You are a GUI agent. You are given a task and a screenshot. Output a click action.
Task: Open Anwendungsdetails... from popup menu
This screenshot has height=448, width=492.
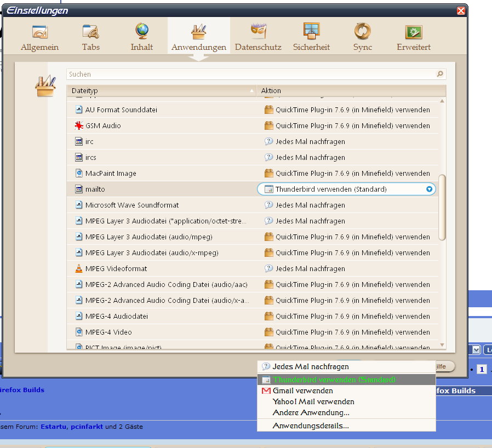point(346,426)
